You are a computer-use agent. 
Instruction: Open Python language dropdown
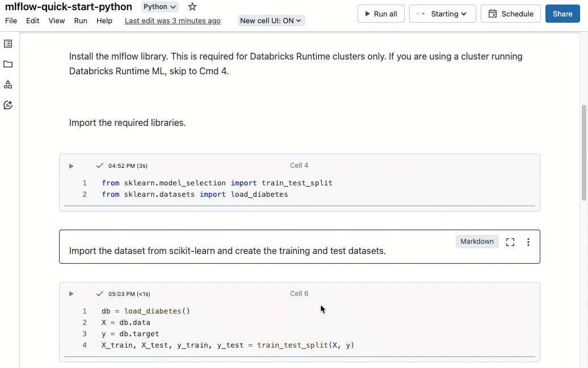click(x=159, y=7)
